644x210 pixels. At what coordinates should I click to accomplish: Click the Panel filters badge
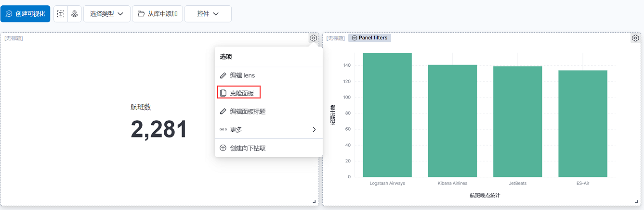click(369, 37)
